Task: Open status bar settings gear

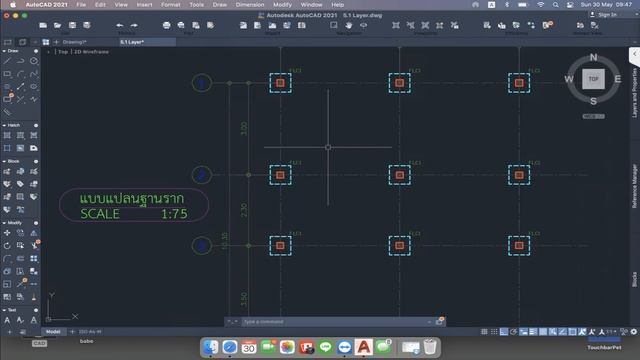Action: click(x=633, y=332)
